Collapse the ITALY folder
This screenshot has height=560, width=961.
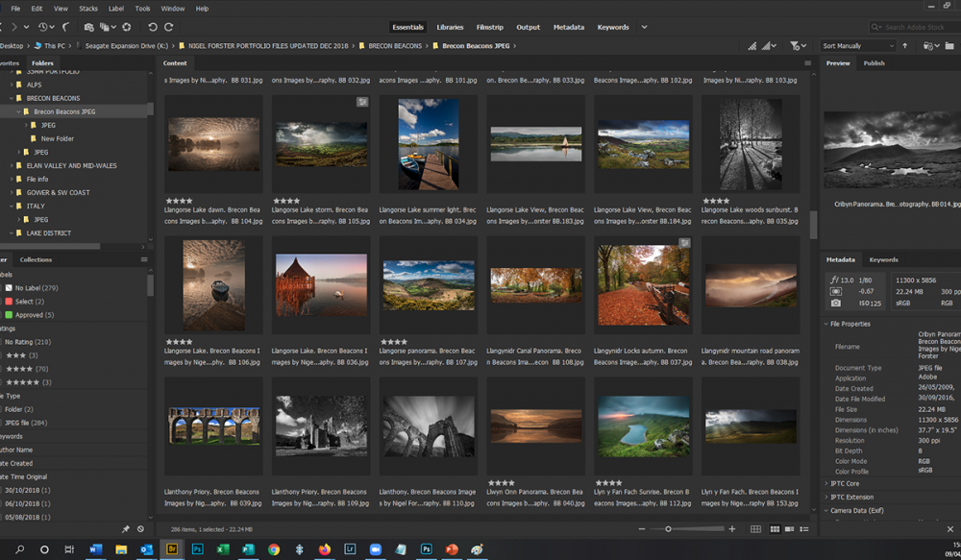coord(12,206)
